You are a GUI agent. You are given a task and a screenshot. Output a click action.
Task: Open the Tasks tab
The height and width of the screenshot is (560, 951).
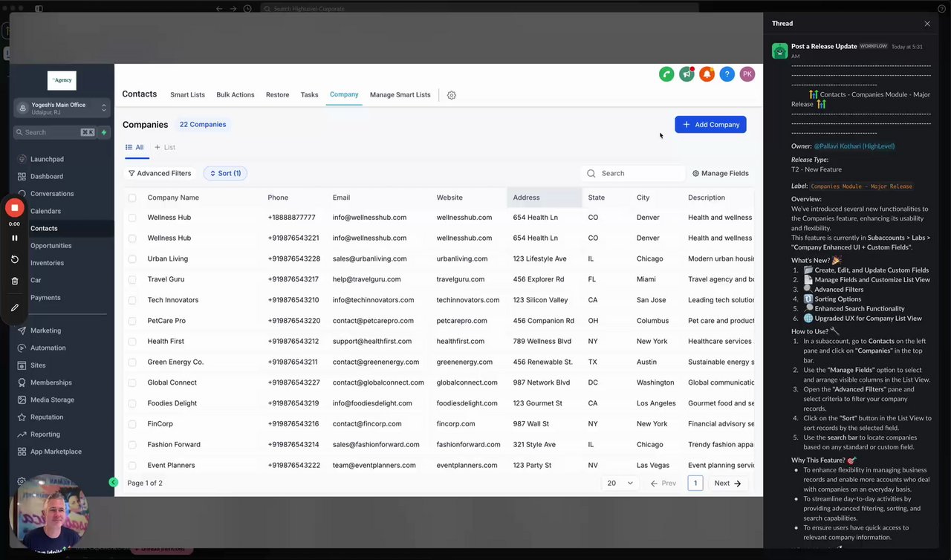310,95
